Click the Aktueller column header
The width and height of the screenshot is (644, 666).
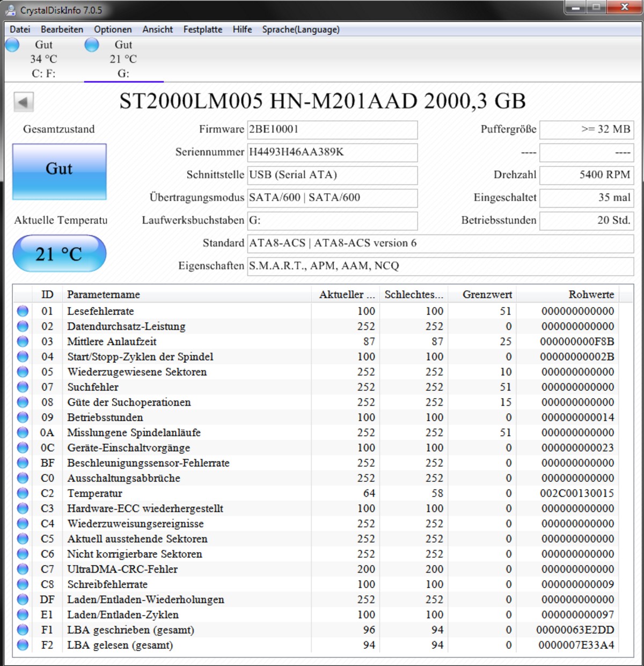point(345,295)
